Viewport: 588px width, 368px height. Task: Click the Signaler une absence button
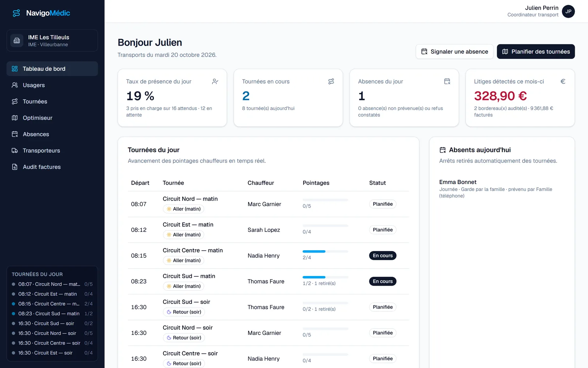(455, 52)
